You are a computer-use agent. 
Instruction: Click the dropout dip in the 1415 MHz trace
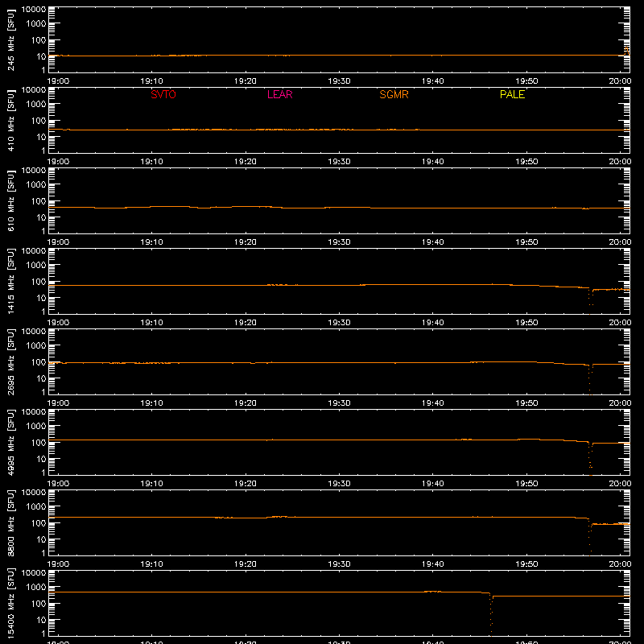(591, 299)
